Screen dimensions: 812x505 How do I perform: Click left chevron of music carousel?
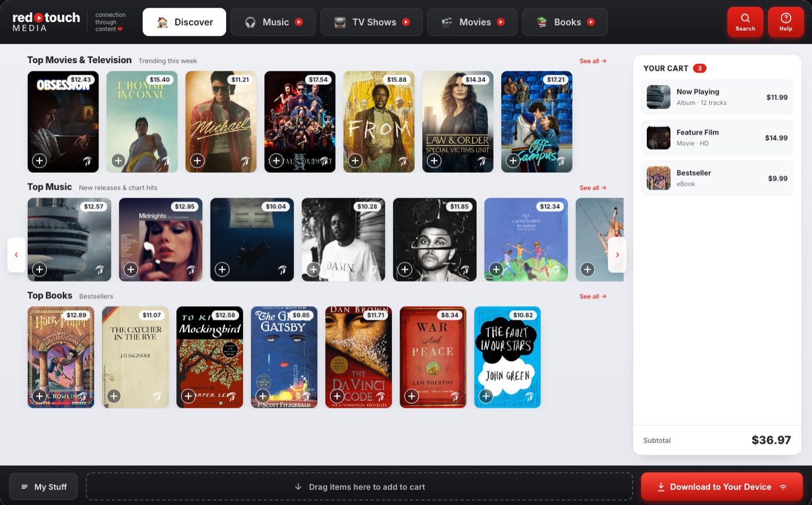click(16, 255)
